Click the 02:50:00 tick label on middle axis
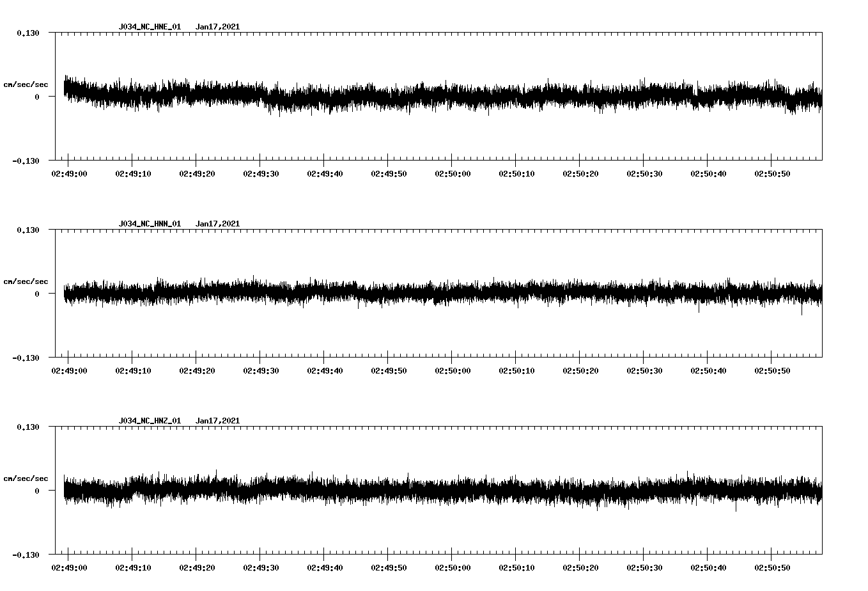This screenshot has width=868, height=591. point(451,369)
